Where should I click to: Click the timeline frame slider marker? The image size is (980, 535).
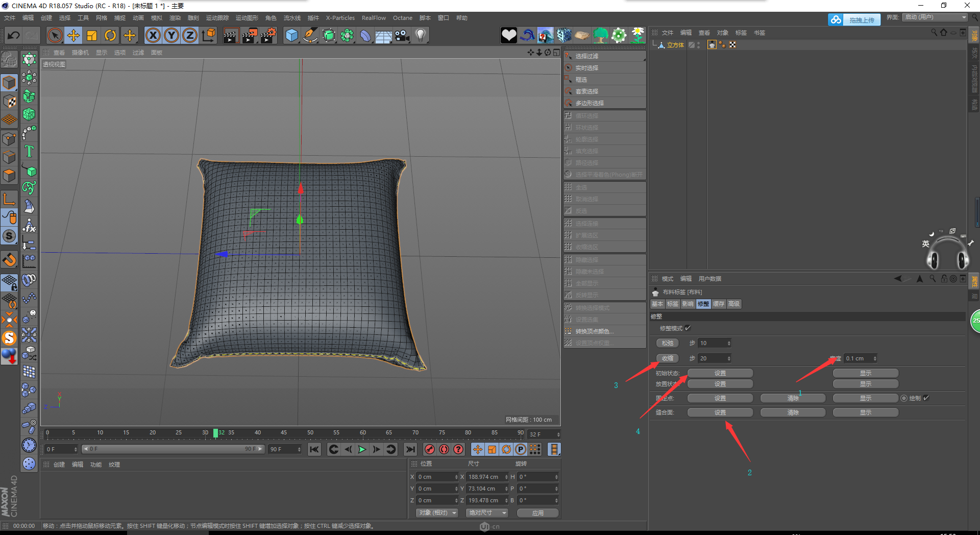coord(215,433)
